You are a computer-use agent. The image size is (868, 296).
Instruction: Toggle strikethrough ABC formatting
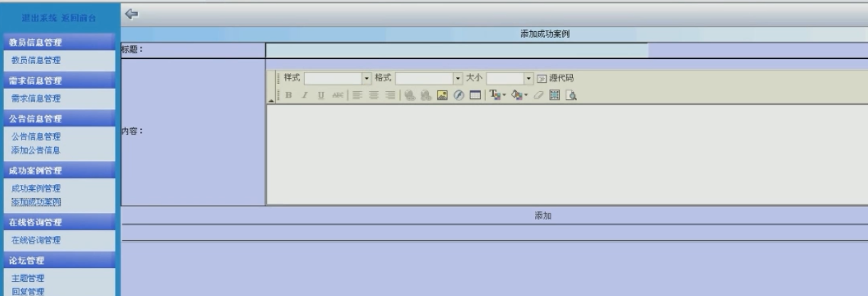338,95
